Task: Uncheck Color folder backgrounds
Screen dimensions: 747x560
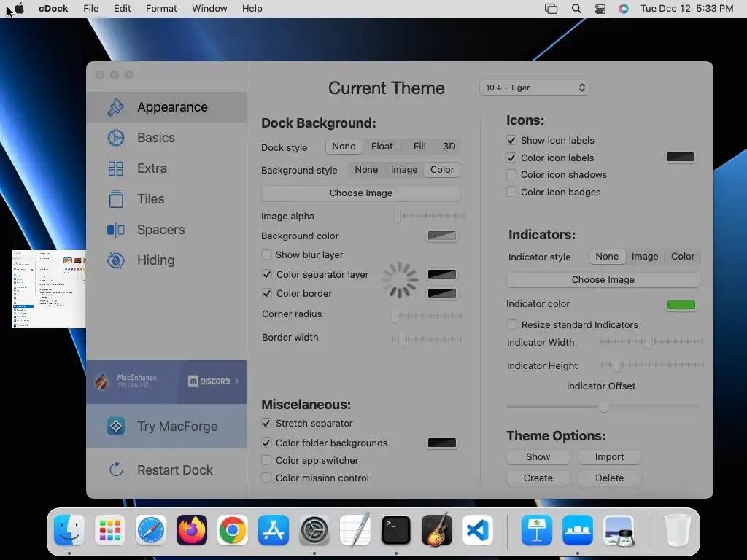Action: tap(266, 443)
